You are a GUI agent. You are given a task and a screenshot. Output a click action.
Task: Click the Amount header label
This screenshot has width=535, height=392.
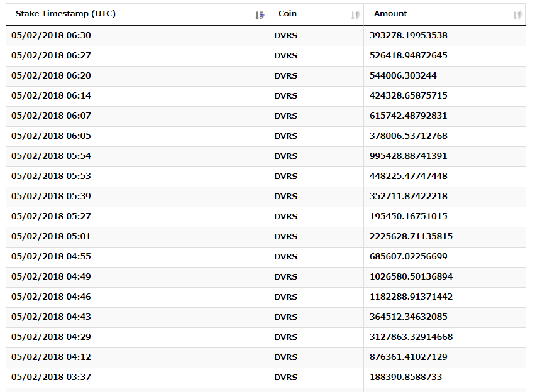tap(390, 14)
